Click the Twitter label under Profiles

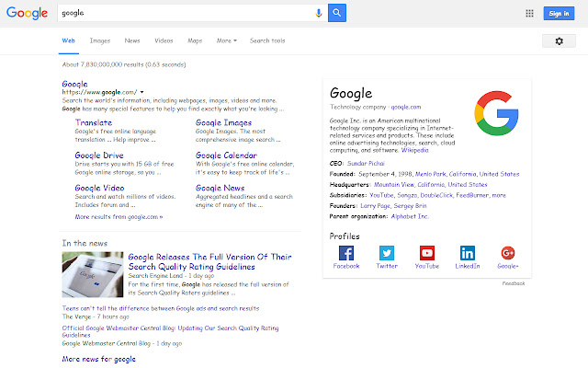387,266
